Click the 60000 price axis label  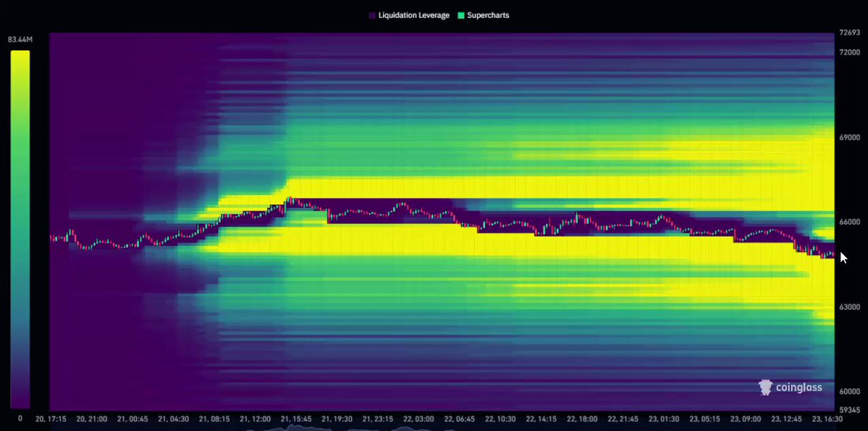849,392
